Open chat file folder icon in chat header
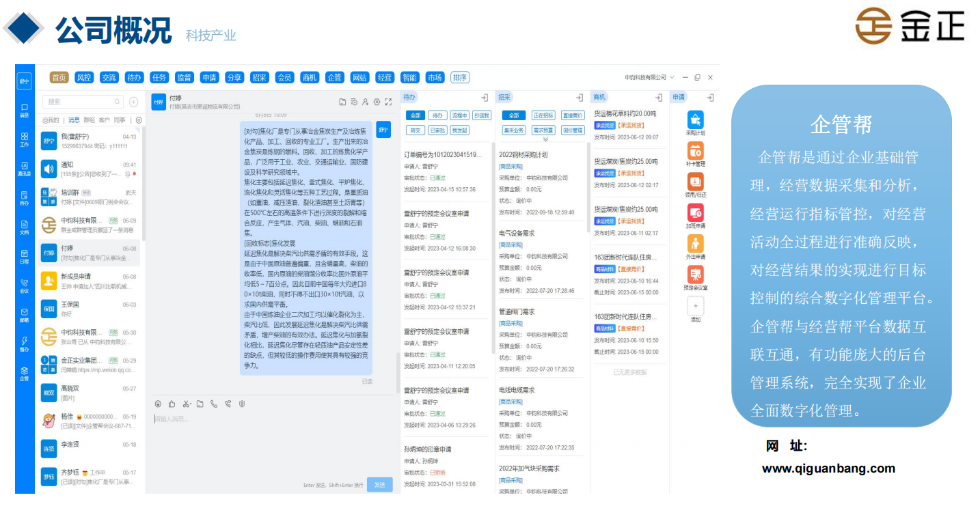 pyautogui.click(x=342, y=102)
